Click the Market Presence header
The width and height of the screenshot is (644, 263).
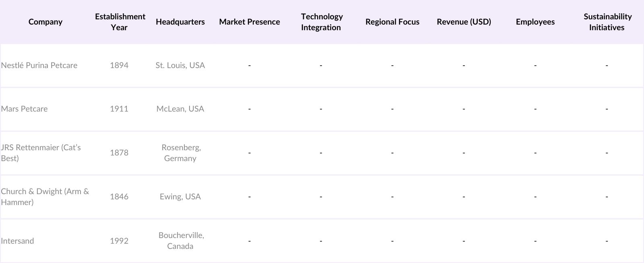coord(249,22)
